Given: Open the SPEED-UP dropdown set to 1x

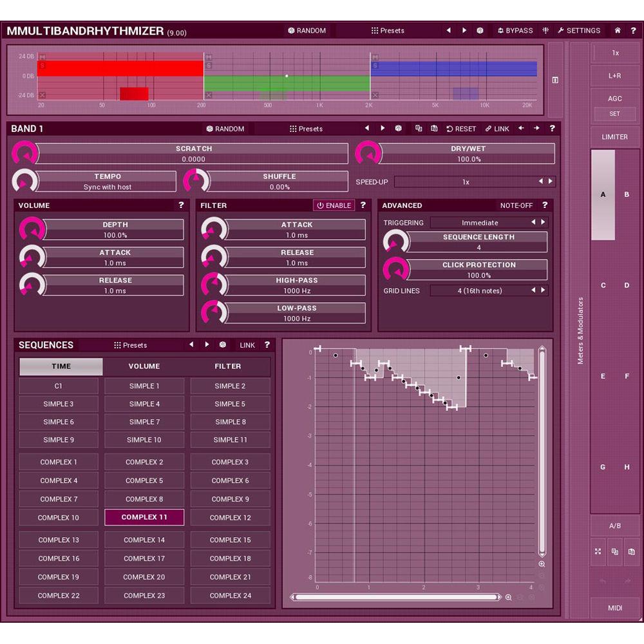Looking at the screenshot, I should [x=466, y=182].
